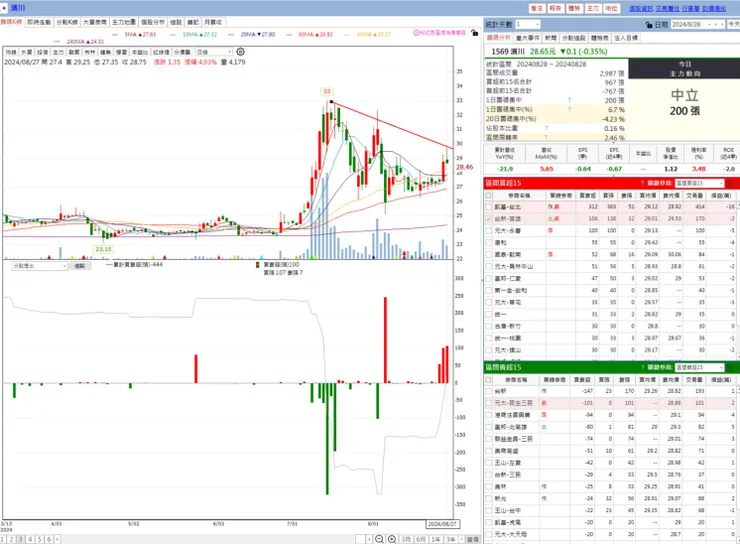
Task: Open the 體檢表 tab
Action: [599, 38]
